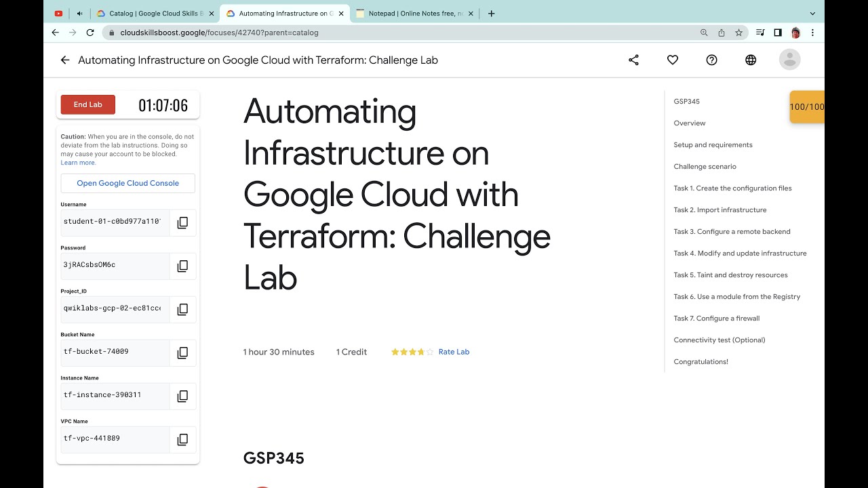Open Task 5 Taint and destroy resources

point(731,275)
